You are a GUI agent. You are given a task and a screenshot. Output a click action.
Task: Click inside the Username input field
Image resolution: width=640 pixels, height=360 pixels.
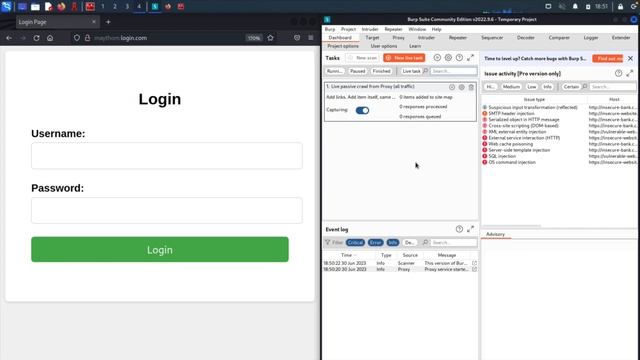pyautogui.click(x=167, y=156)
